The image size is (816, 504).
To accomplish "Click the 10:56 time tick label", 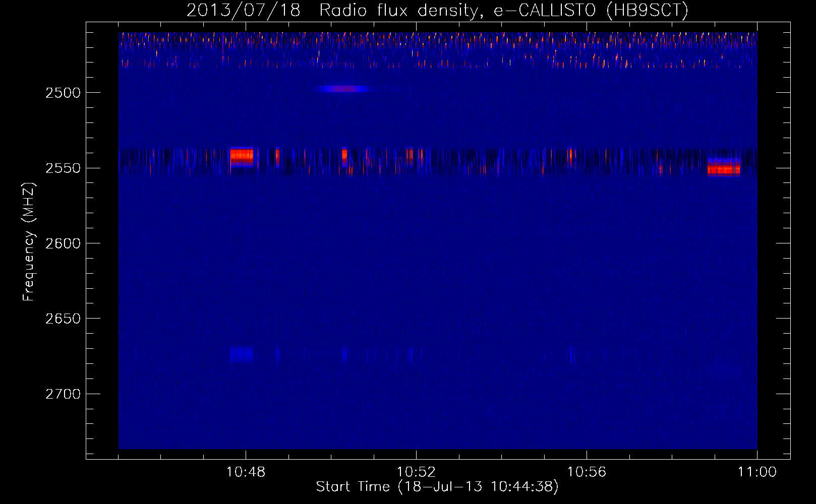I will 587,472.
